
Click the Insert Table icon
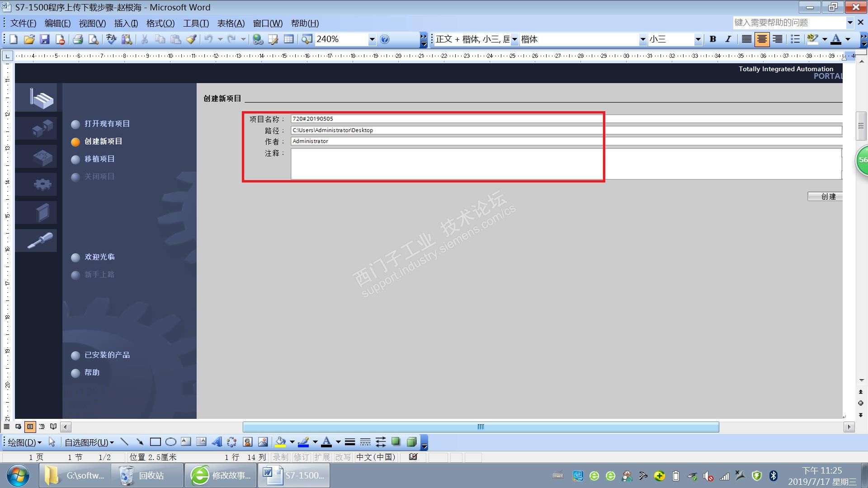point(288,39)
